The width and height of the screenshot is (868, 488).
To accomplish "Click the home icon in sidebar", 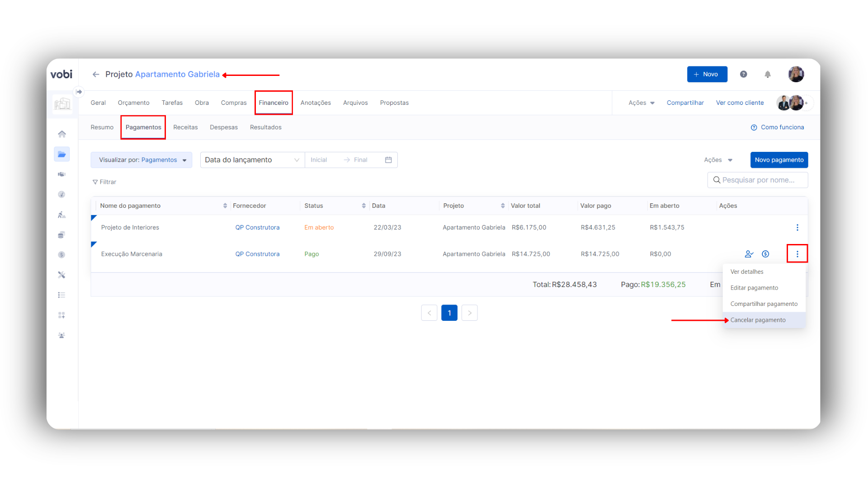I will click(x=62, y=134).
